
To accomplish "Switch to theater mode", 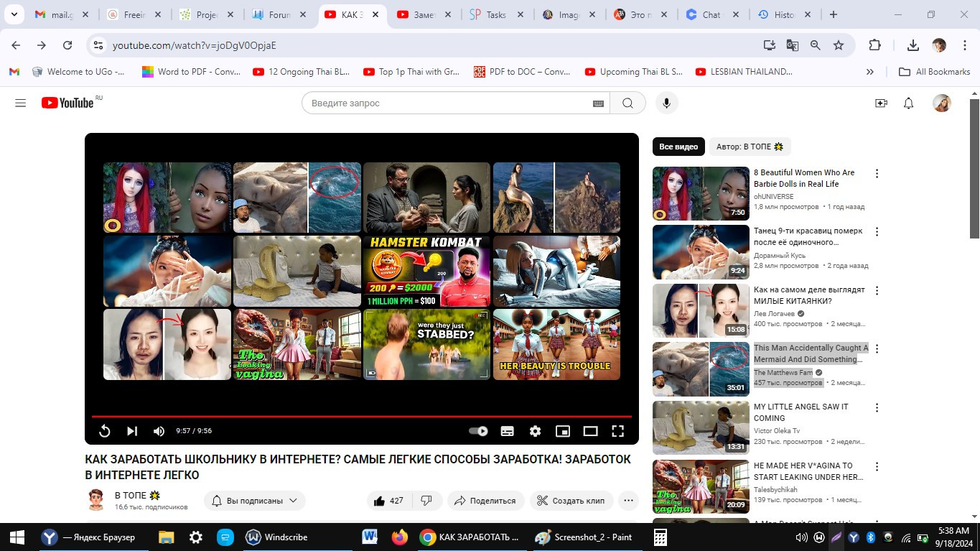I will tap(590, 431).
